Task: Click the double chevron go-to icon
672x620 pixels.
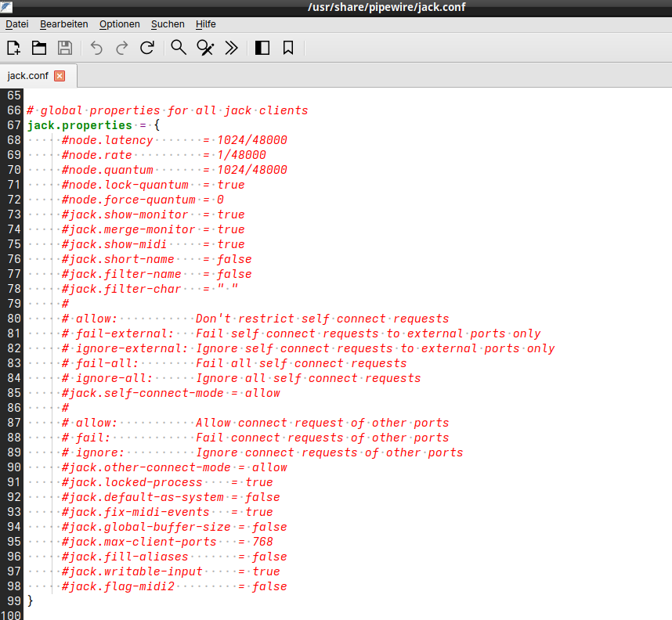Action: point(231,48)
